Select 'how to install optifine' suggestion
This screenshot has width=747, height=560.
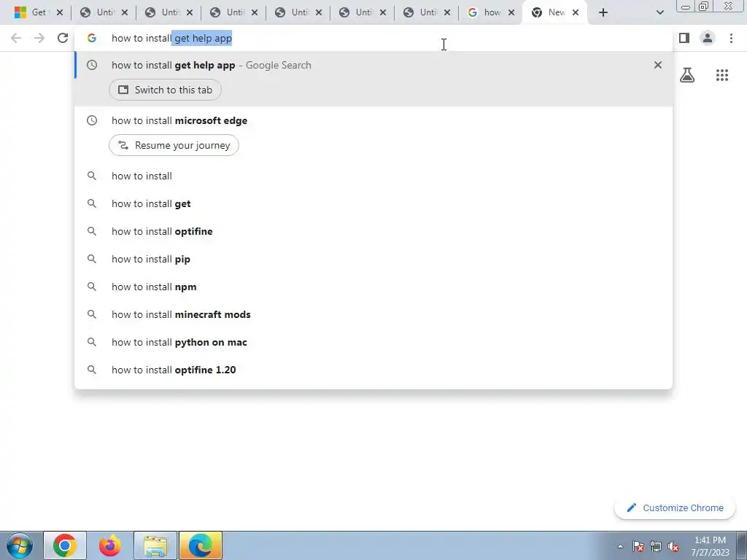tap(373, 231)
